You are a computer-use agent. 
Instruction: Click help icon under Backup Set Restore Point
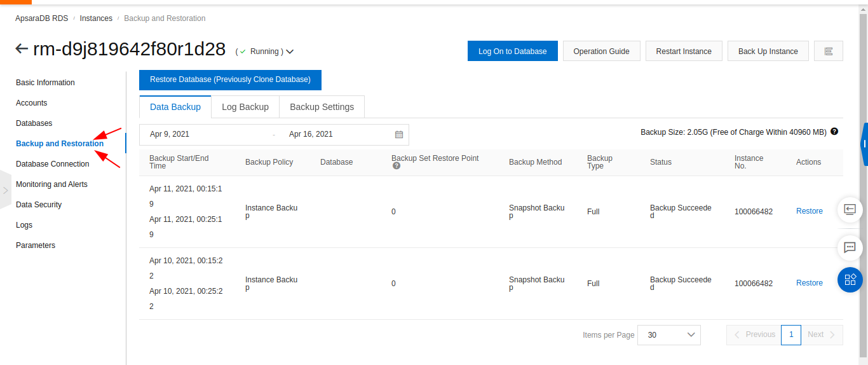click(397, 166)
